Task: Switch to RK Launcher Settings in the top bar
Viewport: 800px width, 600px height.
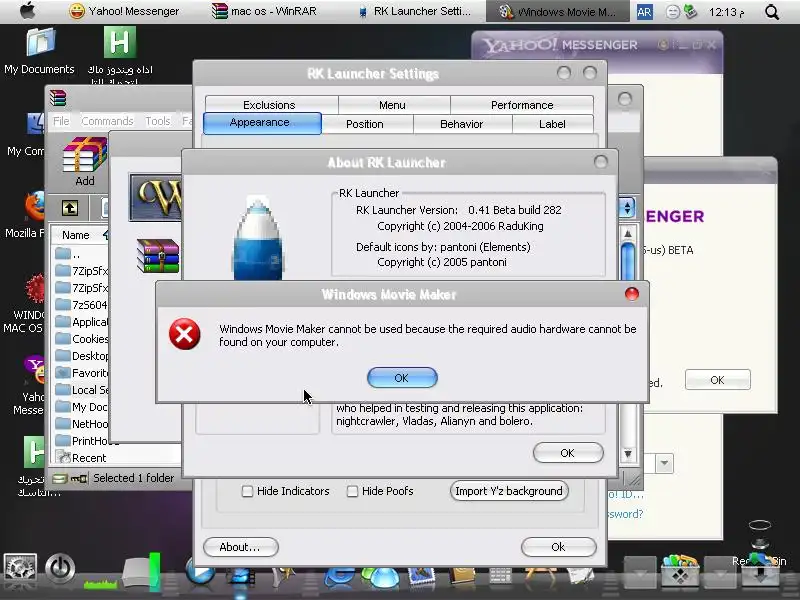Action: (x=414, y=11)
